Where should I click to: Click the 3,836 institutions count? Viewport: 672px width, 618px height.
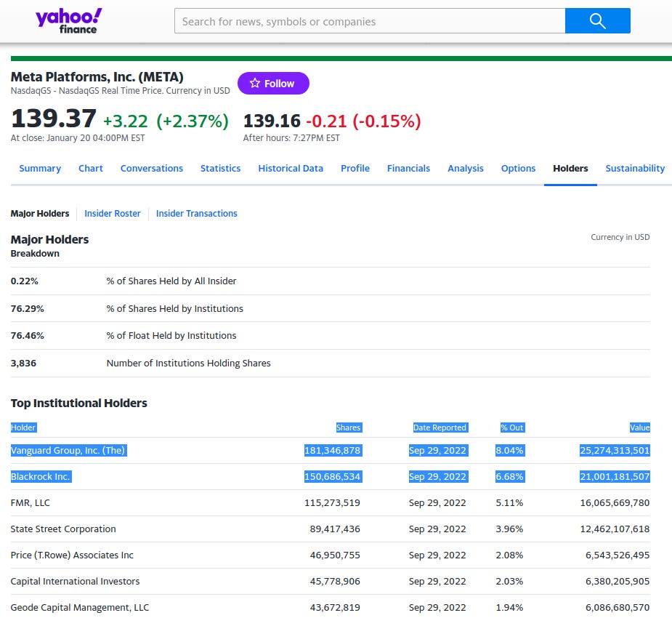click(23, 363)
